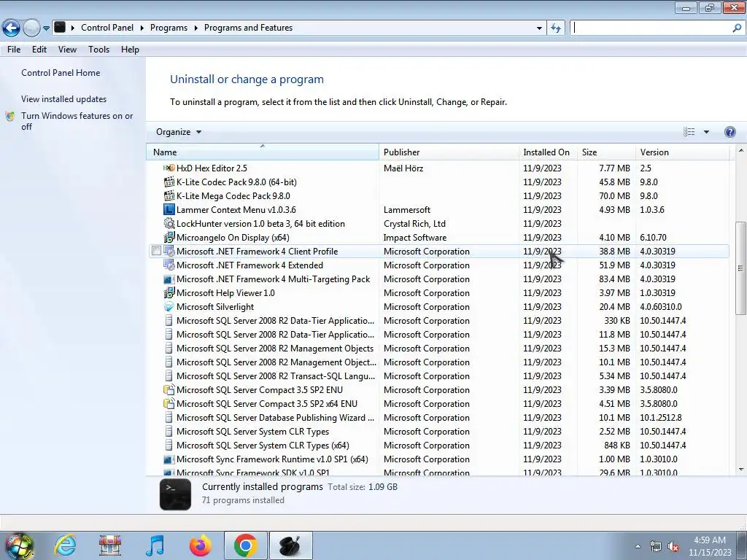Click Programs in the breadcrumb path
This screenshot has height=560, width=747.
coord(169,28)
